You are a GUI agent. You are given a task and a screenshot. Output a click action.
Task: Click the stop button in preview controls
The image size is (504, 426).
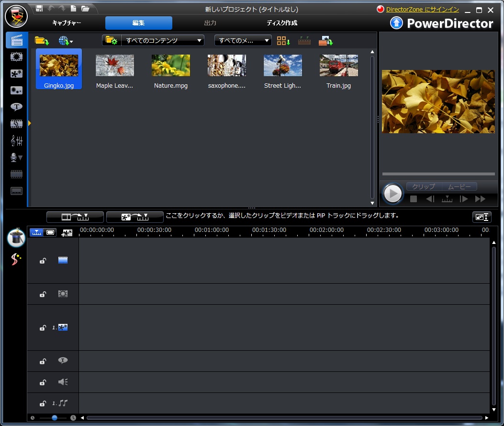pos(414,199)
